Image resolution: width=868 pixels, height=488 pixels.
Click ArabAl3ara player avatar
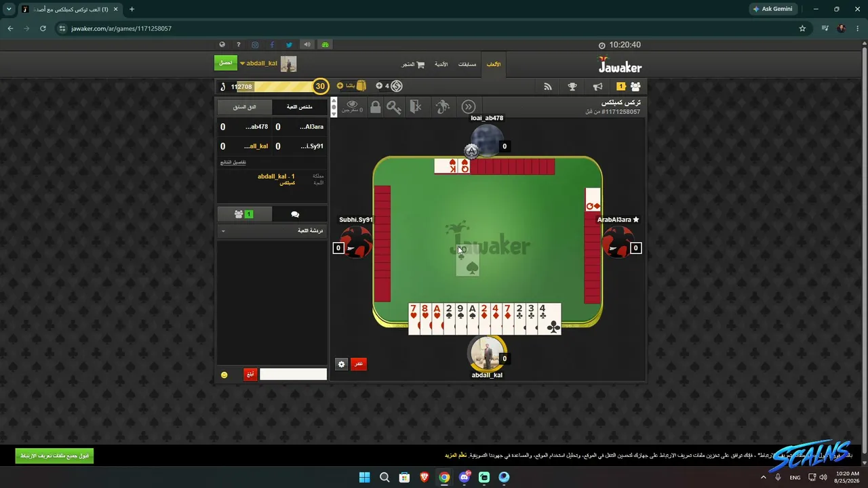click(618, 243)
